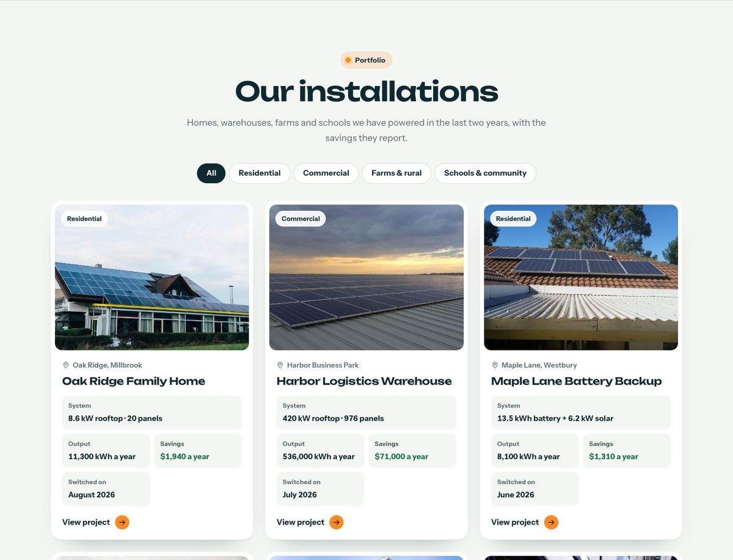Click "13.5 kWh battery + 6.2 kW solar" text
The width and height of the screenshot is (733, 560).
555,418
